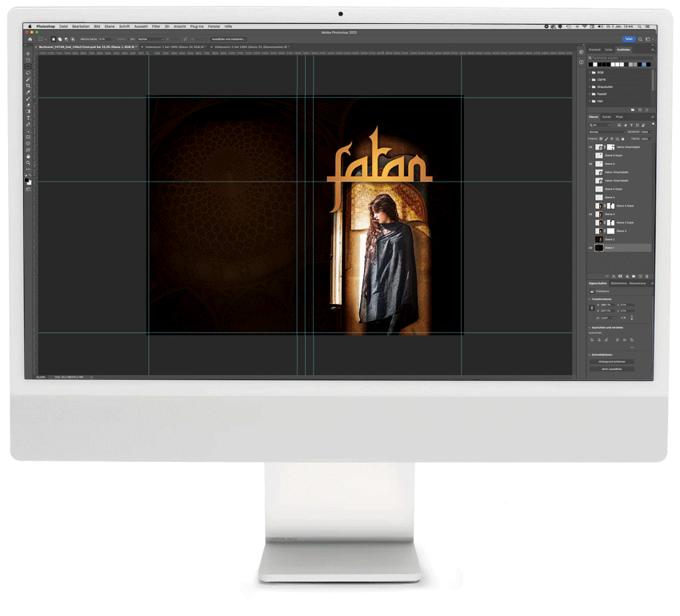The image size is (680, 616).
Task: Select the Type tool
Action: pyautogui.click(x=29, y=118)
